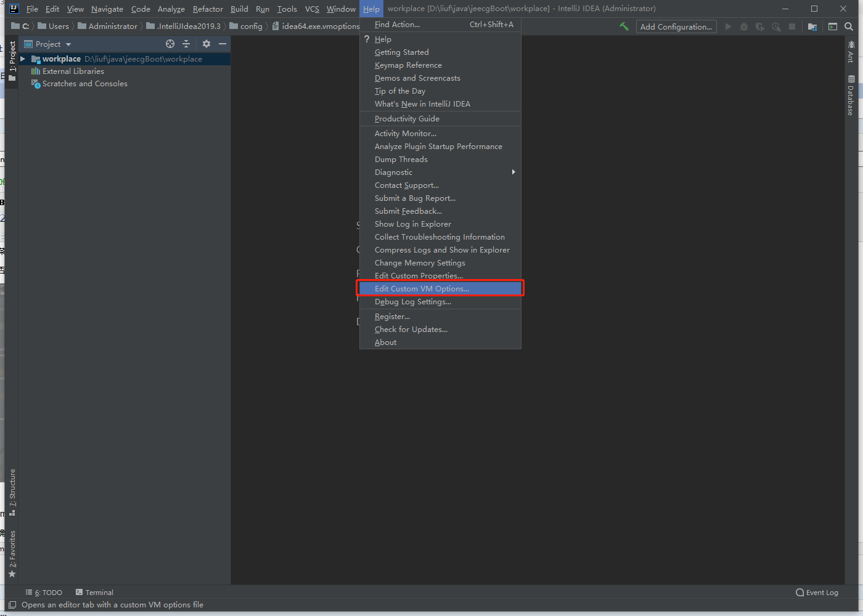863x616 pixels.
Task: Click the Stop square icon
Action: [x=792, y=26]
